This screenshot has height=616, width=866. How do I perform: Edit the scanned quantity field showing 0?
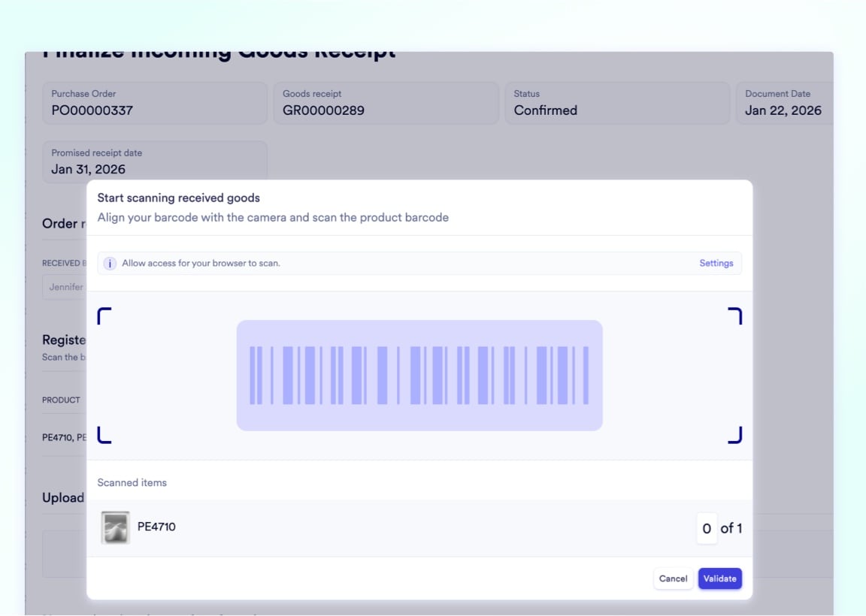(x=707, y=528)
